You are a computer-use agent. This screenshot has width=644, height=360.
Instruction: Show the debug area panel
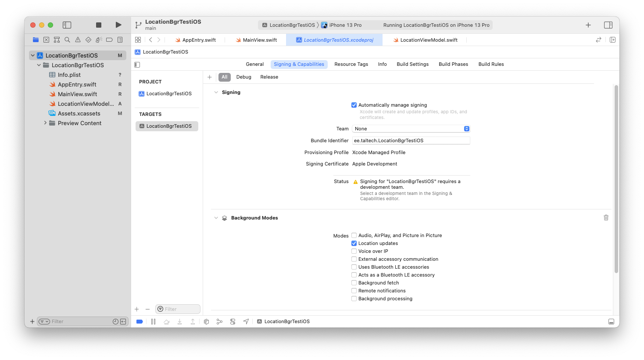tap(611, 321)
